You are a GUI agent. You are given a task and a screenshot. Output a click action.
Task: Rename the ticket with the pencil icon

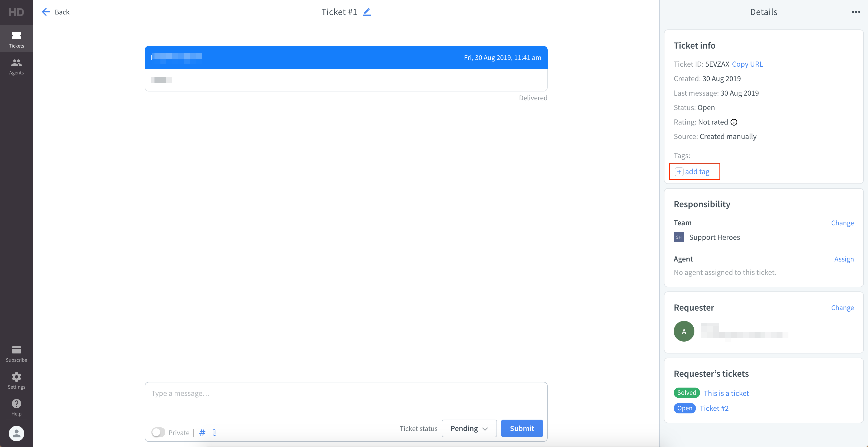367,12
